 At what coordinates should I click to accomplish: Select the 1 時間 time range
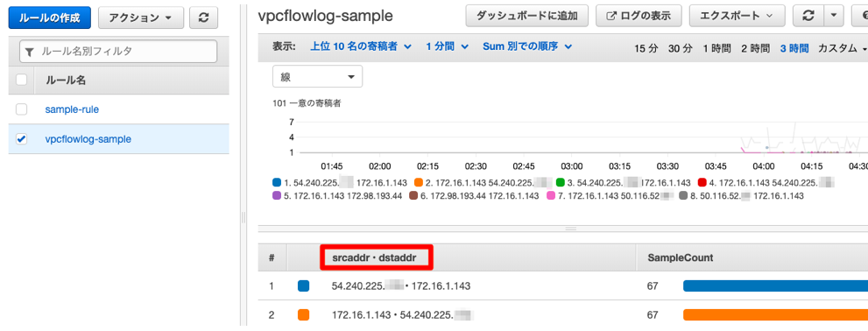click(716, 48)
